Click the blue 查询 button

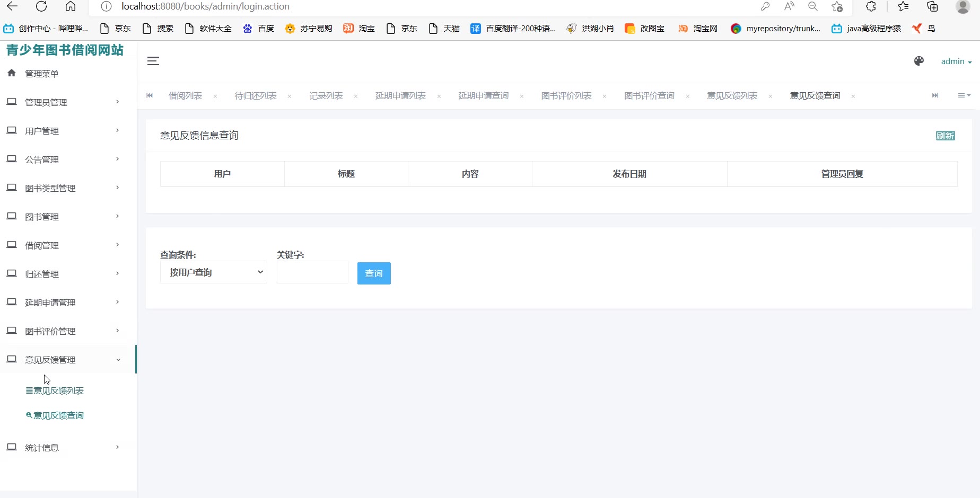click(374, 273)
